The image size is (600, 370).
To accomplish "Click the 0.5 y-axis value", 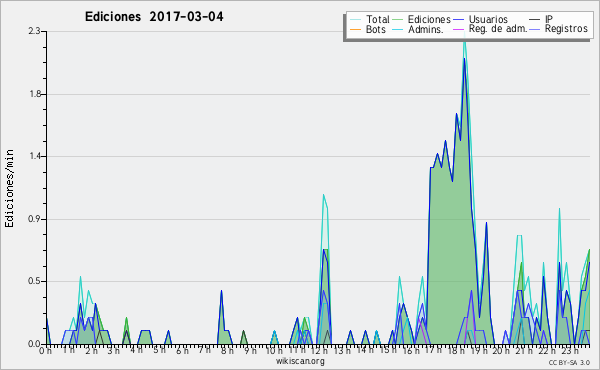I will (x=34, y=281).
